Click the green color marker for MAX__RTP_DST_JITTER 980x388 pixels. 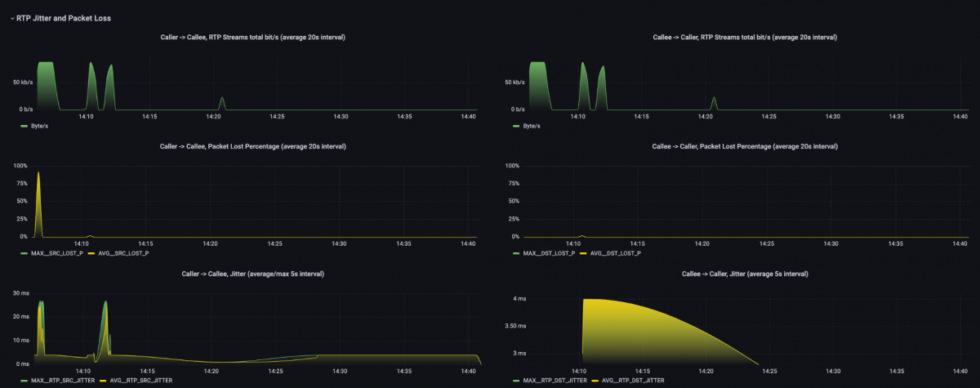(516, 381)
